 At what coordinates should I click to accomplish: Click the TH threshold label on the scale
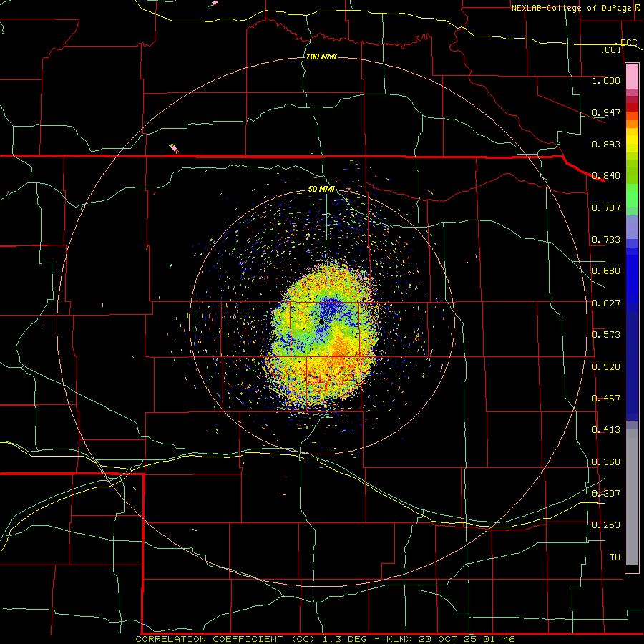[615, 557]
